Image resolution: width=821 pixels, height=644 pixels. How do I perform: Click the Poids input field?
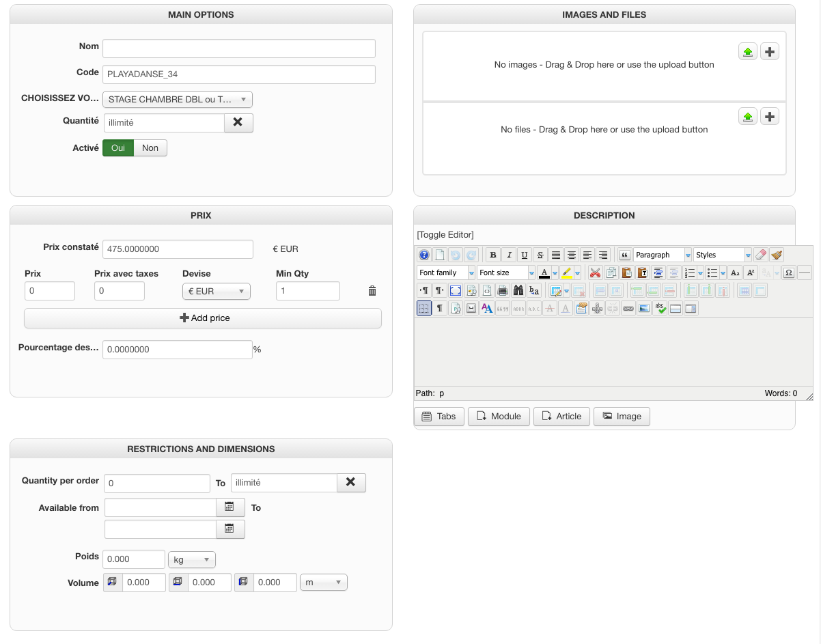coord(134,559)
